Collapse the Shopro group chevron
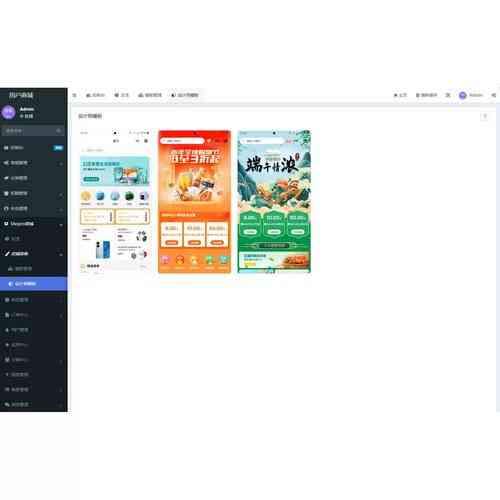The image size is (500, 500). [61, 225]
